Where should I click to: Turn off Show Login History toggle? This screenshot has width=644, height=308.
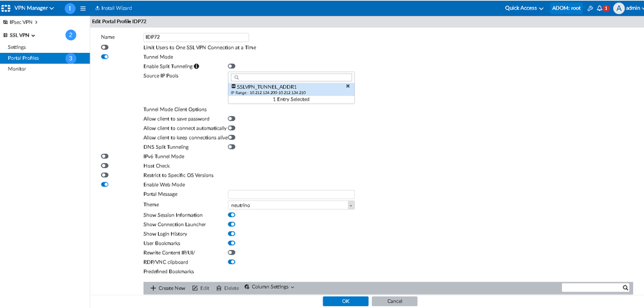point(231,234)
